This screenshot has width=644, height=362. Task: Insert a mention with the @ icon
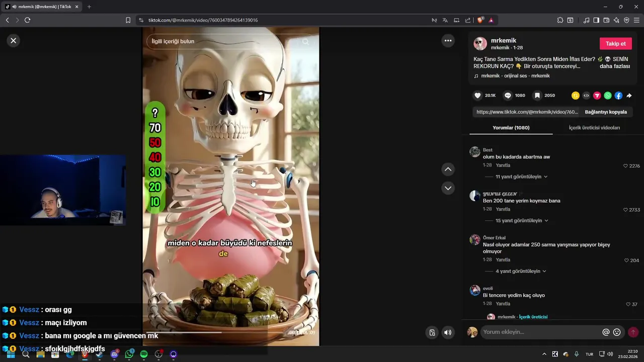(606, 332)
